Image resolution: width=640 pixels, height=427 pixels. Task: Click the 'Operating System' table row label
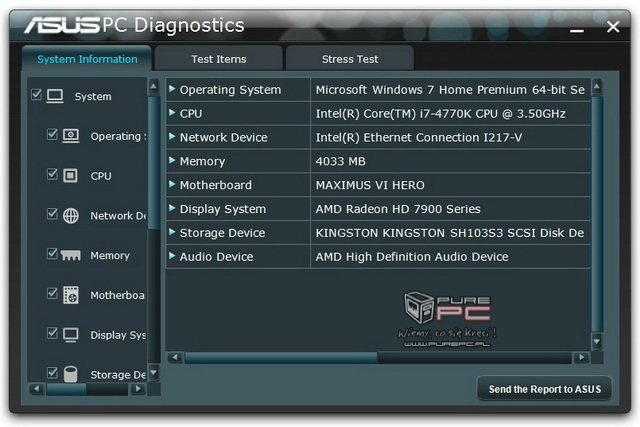230,90
